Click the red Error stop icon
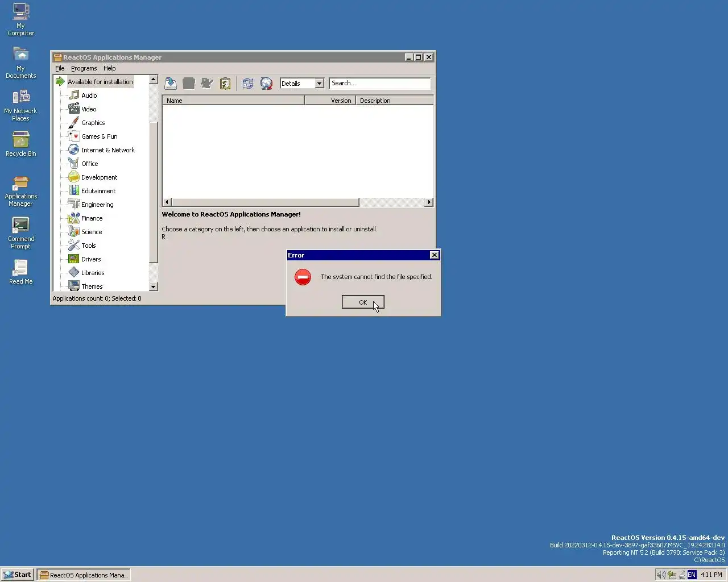 [303, 277]
